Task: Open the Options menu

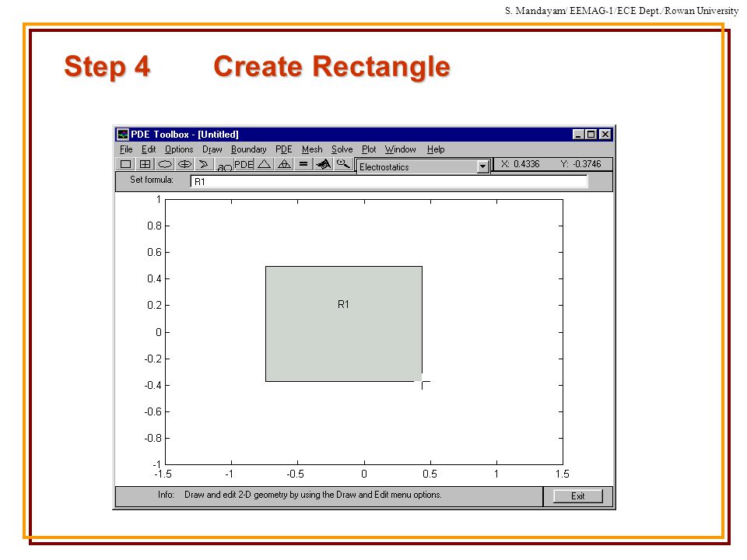Action: [179, 149]
